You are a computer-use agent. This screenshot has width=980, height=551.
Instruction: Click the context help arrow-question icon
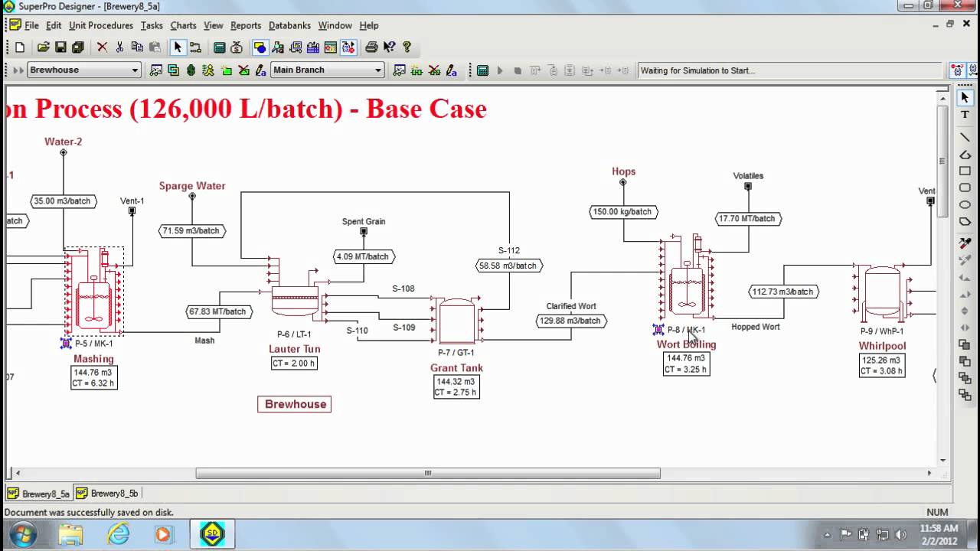click(x=389, y=47)
